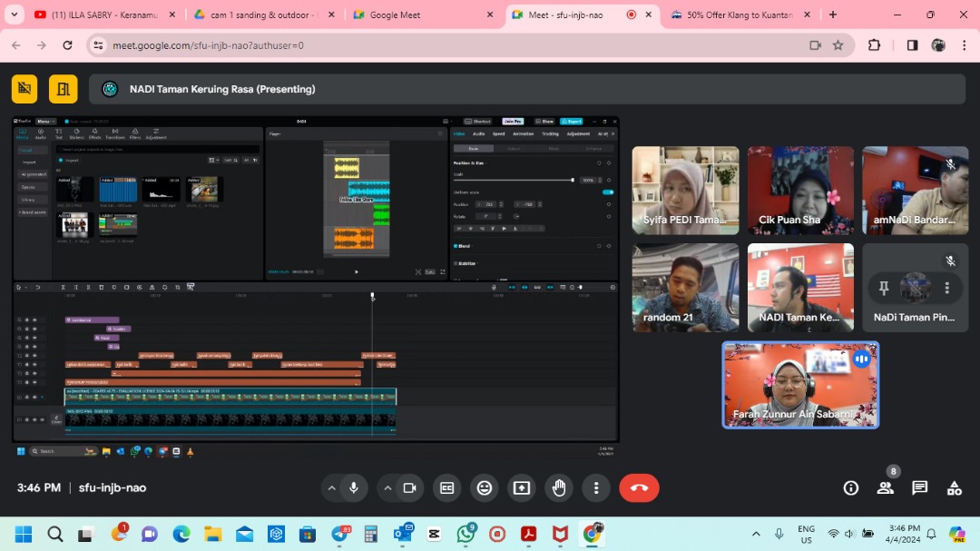Screen dimensions: 980x551
Task: Bookmark this page with the star icon
Action: (838, 45)
